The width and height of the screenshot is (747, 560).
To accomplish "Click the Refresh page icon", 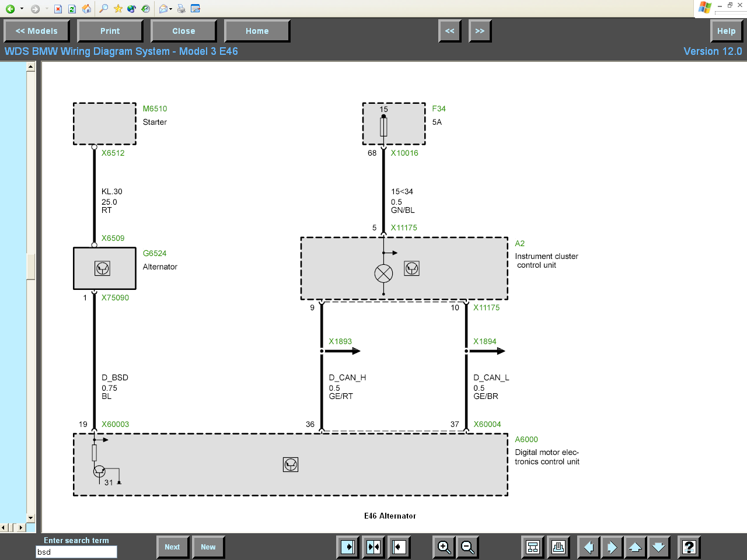I will tap(72, 9).
